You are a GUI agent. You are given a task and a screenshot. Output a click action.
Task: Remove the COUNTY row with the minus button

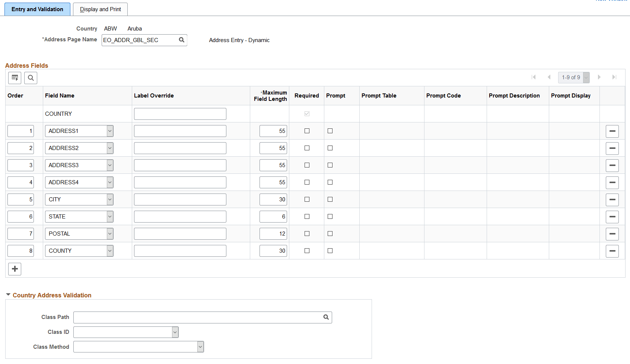(x=612, y=250)
